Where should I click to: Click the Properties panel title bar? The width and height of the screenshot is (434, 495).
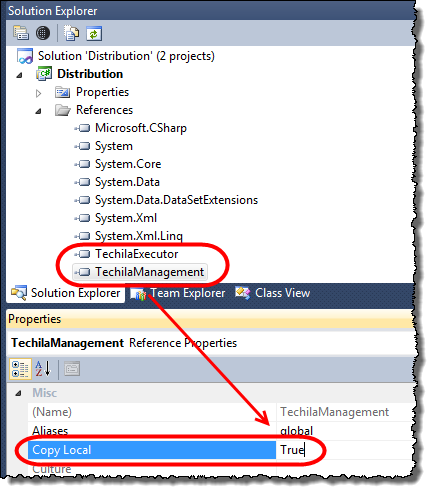coord(210,319)
